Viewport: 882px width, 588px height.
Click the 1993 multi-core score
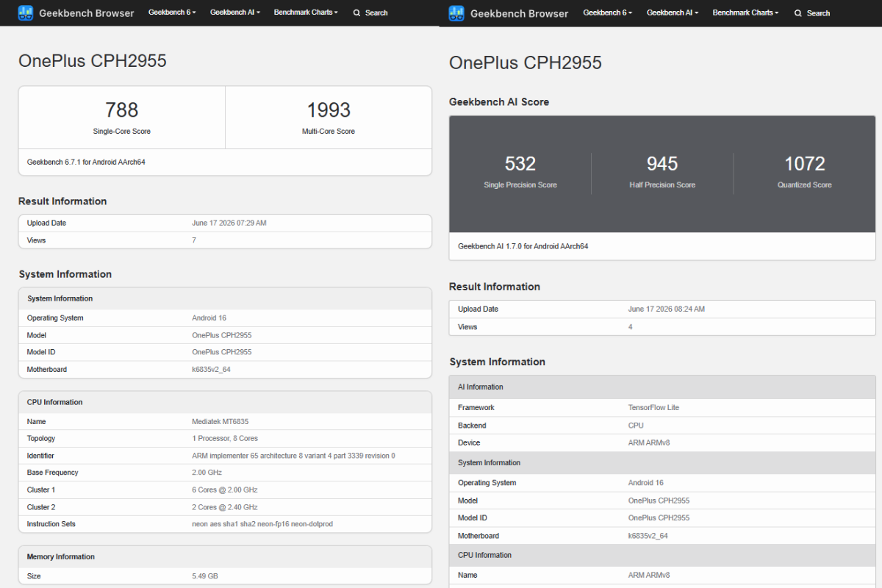(329, 110)
